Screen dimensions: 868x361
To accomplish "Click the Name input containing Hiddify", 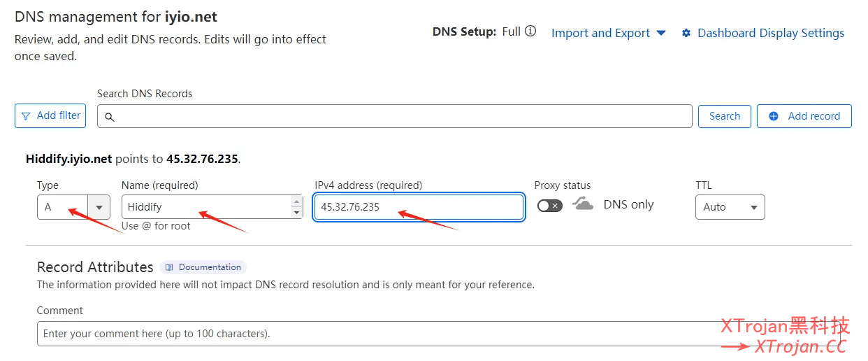I will pos(206,207).
